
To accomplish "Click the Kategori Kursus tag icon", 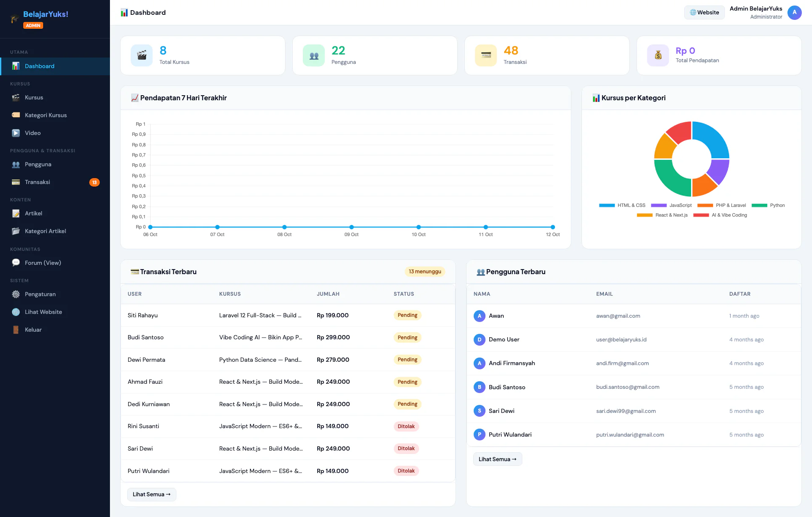I will pyautogui.click(x=16, y=115).
